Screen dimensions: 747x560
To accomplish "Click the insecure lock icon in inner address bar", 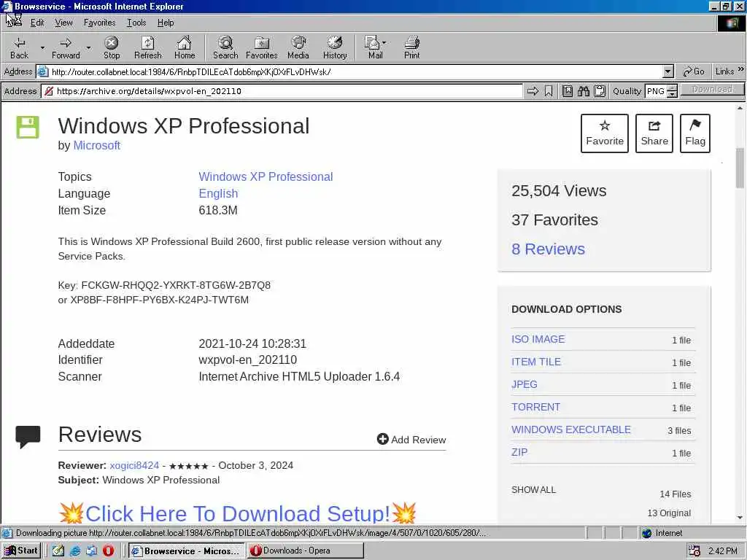I will [x=49, y=91].
